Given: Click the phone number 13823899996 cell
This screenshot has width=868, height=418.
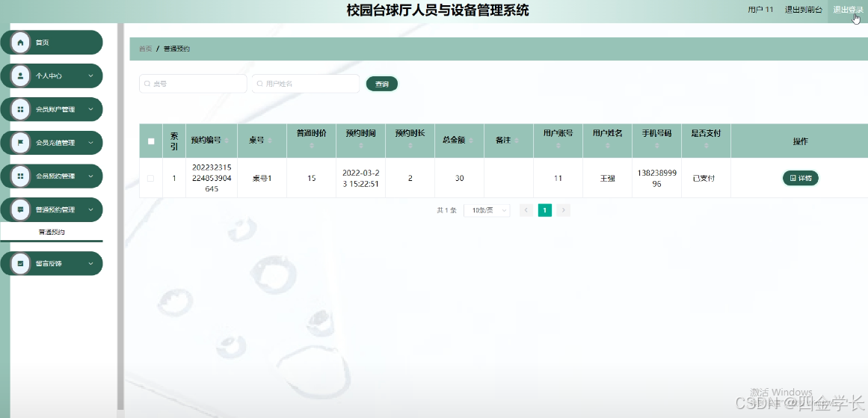Looking at the screenshot, I should (x=656, y=178).
